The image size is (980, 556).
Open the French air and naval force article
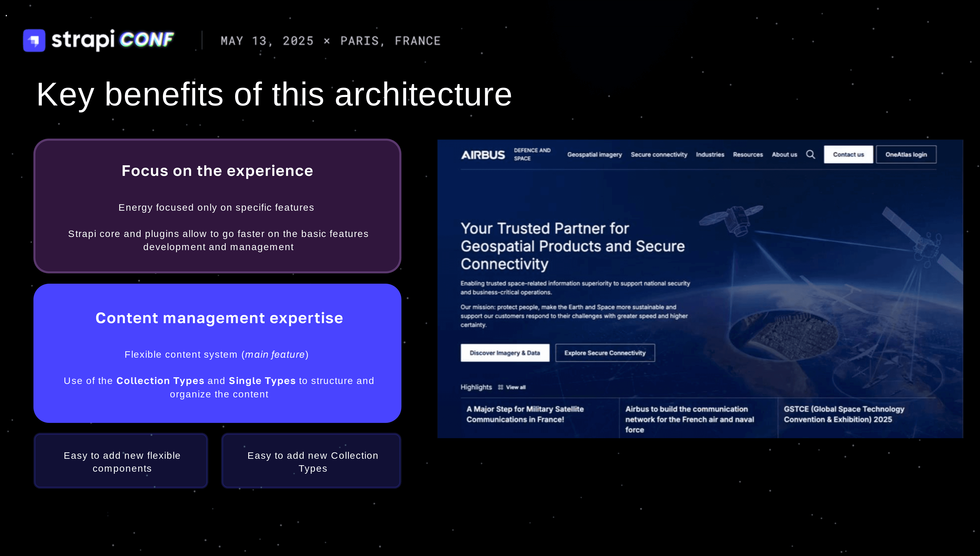[689, 419]
